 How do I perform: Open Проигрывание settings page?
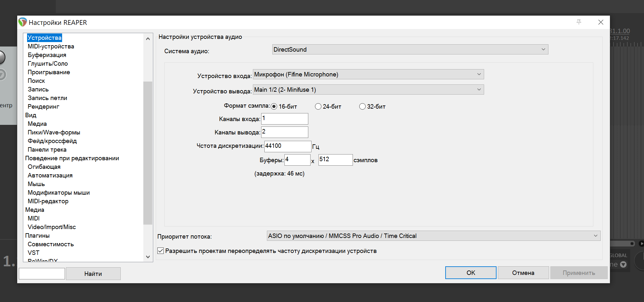coord(49,72)
